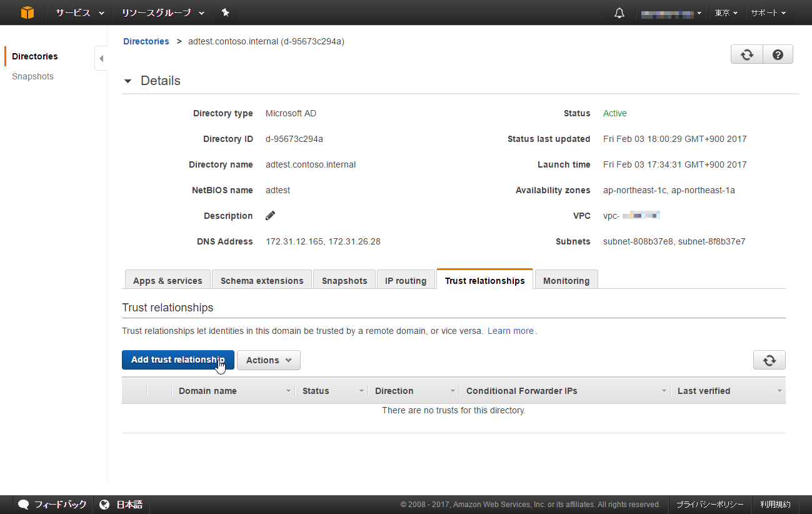812x514 pixels.
Task: Click Availability zones value ap-northeast-1c, ap-northeast-1a
Action: pos(669,190)
